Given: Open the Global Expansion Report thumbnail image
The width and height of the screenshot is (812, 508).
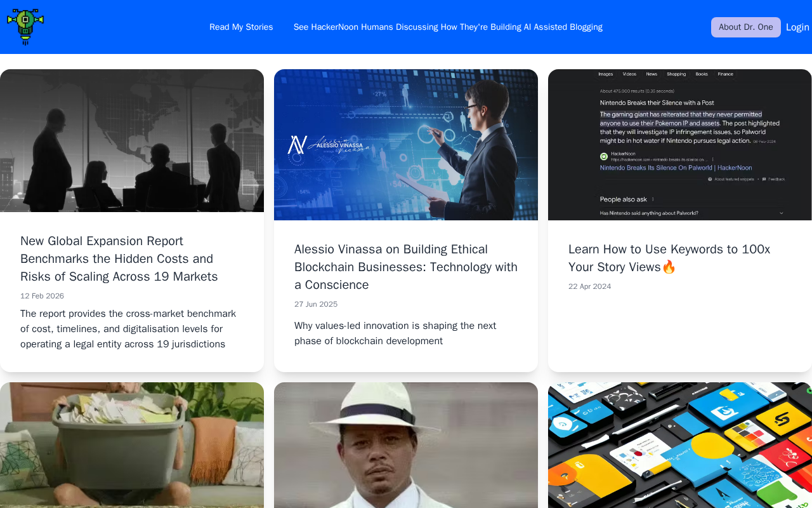Looking at the screenshot, I should 132,140.
